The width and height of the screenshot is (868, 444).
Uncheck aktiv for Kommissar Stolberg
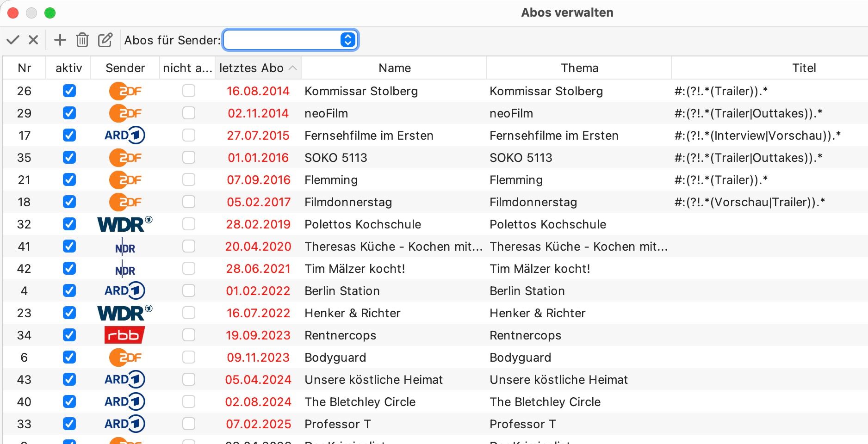pos(69,91)
